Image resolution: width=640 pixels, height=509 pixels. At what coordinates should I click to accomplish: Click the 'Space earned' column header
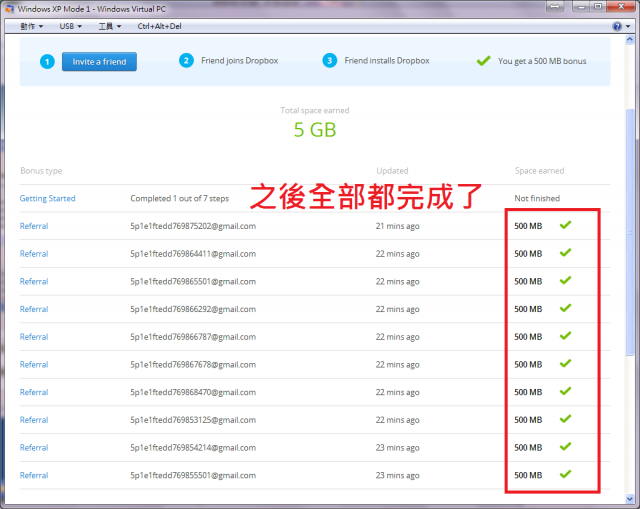click(x=539, y=171)
